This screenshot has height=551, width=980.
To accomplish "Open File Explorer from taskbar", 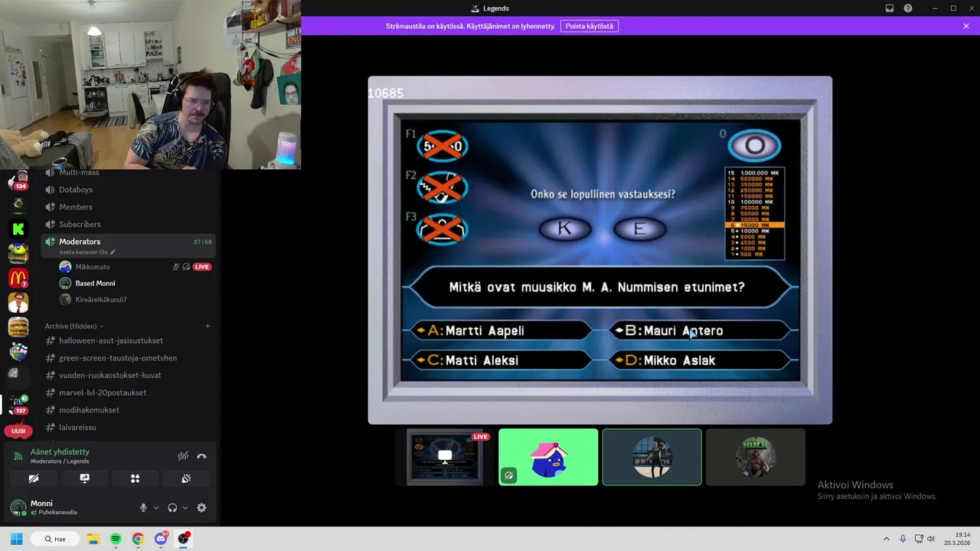I will pos(93,539).
